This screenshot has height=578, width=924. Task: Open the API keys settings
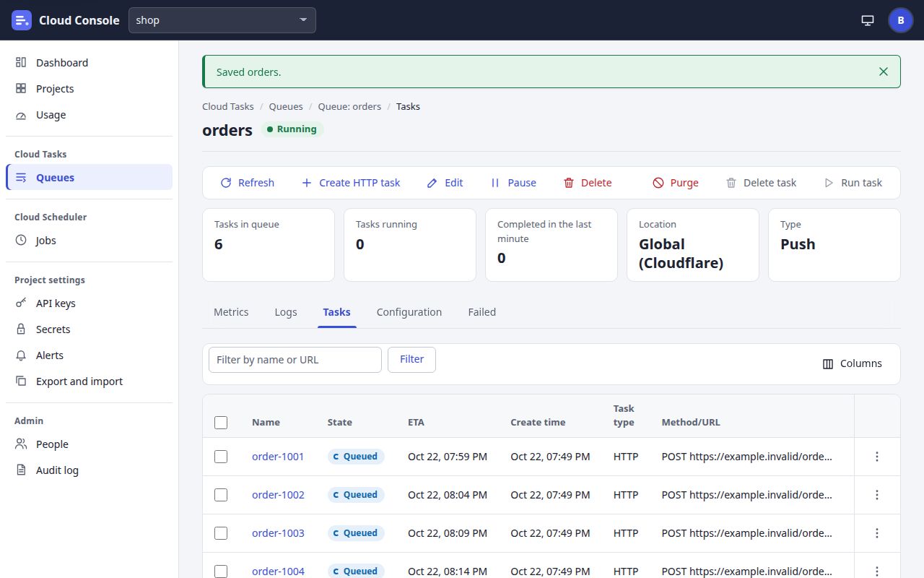89,303
